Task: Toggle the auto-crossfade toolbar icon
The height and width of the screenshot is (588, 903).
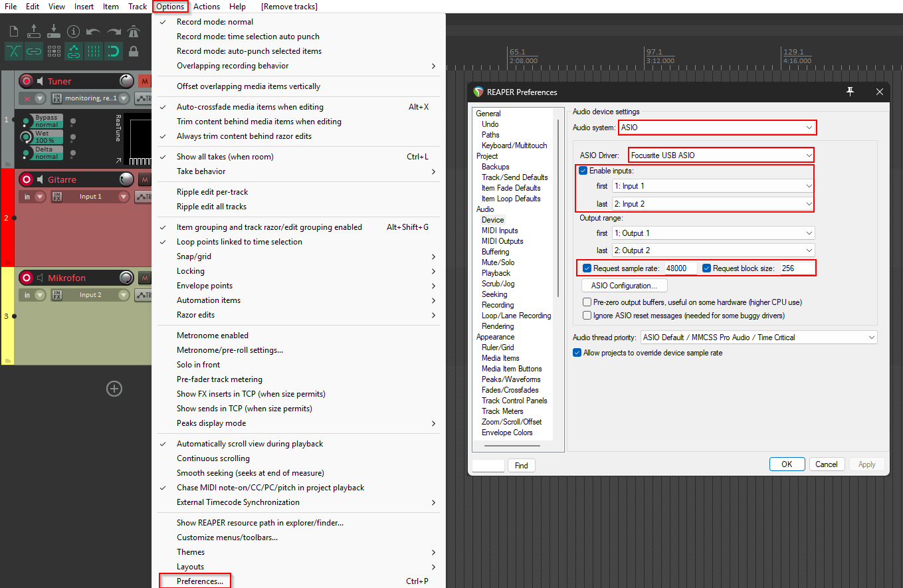Action: (14, 51)
